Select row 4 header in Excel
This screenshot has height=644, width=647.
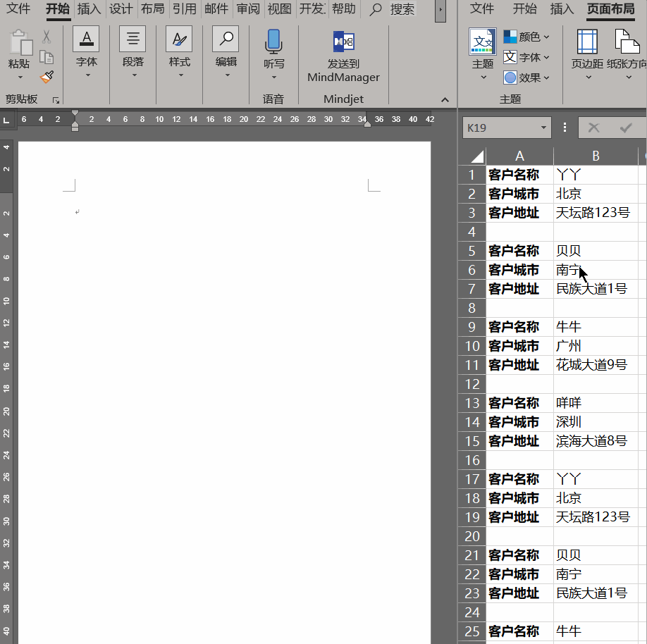pos(472,232)
